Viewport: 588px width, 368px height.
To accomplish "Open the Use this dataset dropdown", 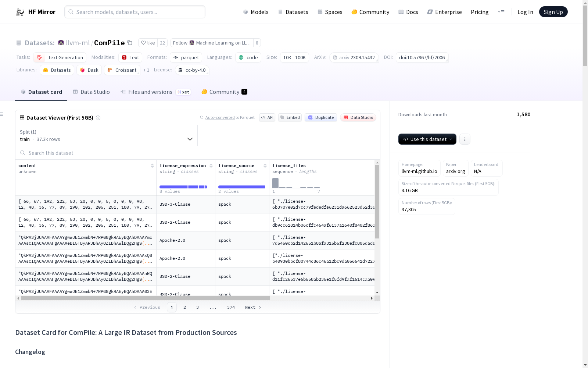I will coord(427,139).
